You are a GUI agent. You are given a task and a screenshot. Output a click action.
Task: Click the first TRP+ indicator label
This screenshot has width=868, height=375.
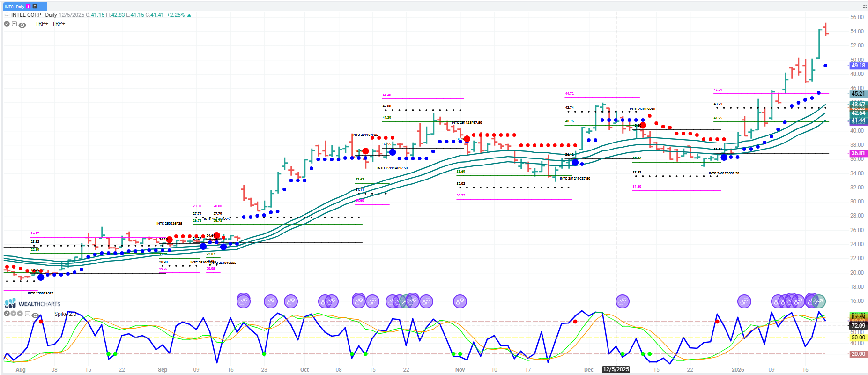pyautogui.click(x=42, y=24)
